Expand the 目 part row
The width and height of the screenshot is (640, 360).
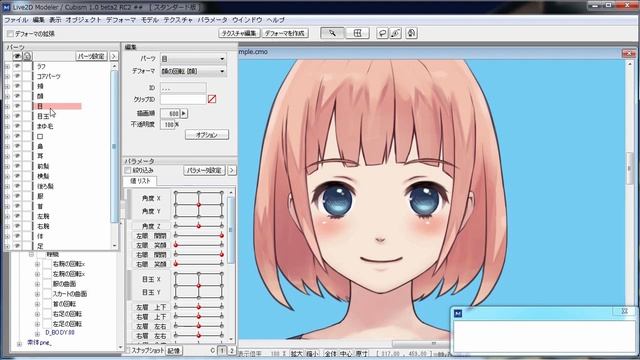coord(7,106)
